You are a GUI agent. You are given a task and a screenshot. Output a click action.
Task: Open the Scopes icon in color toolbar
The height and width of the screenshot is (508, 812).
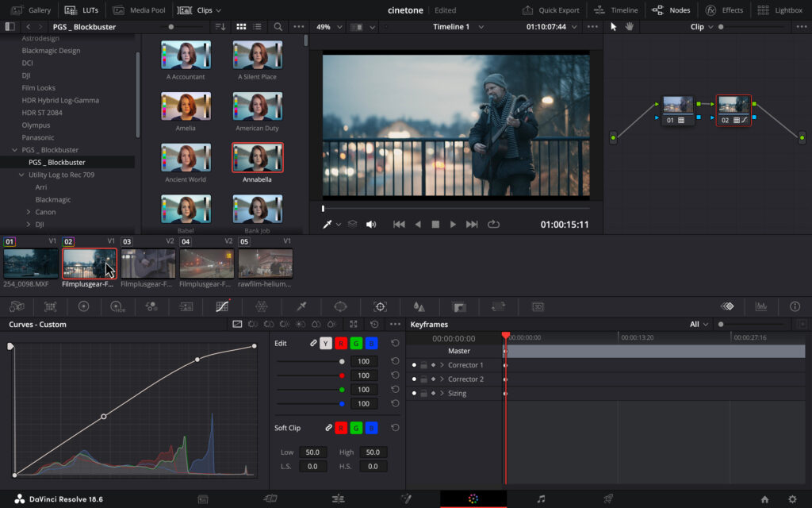point(760,306)
